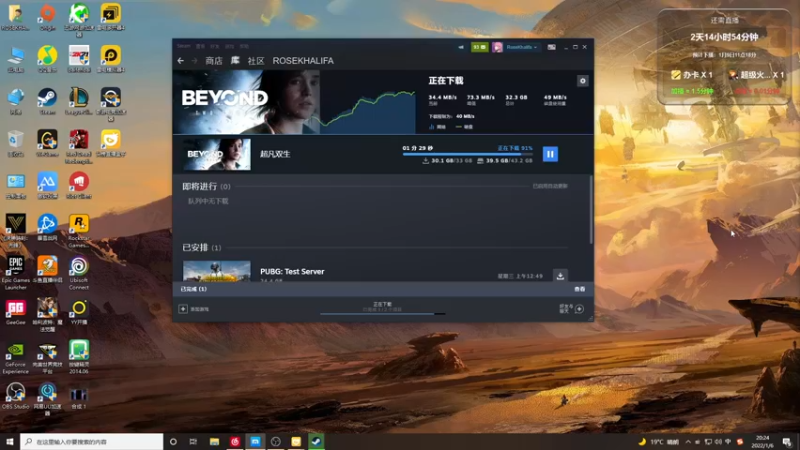Open the Steam menu in the title bar
The height and width of the screenshot is (450, 800).
184,46
